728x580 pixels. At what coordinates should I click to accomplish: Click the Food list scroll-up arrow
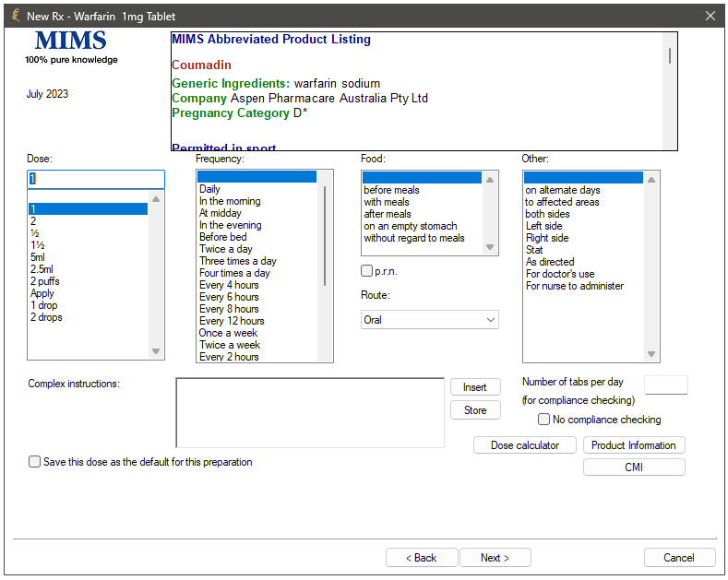(490, 180)
